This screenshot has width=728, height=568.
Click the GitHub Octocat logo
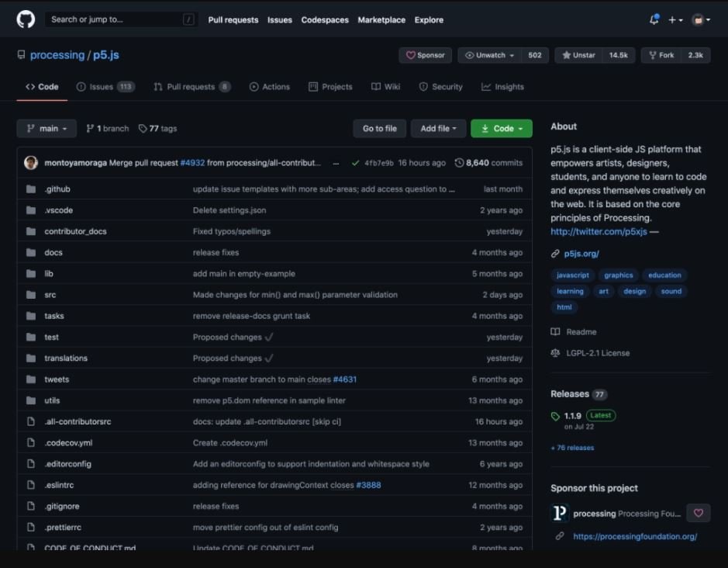coord(26,19)
